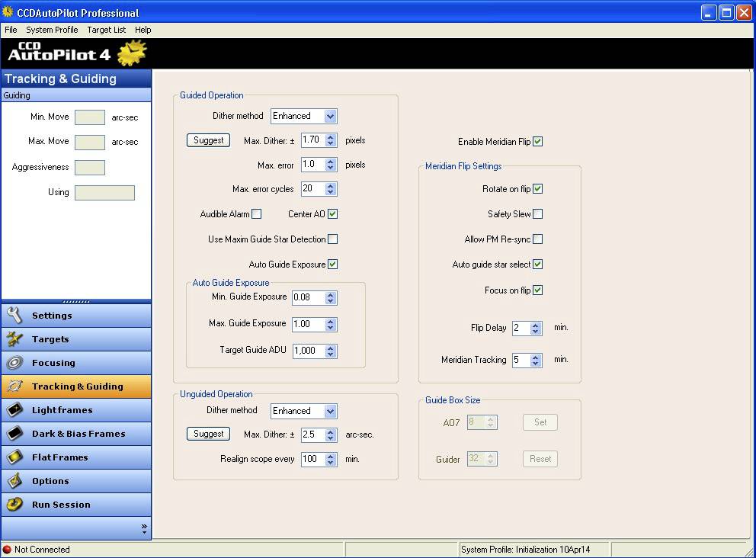Click the Suggest button under Guided Operation
The width and height of the screenshot is (756, 558).
pos(208,140)
